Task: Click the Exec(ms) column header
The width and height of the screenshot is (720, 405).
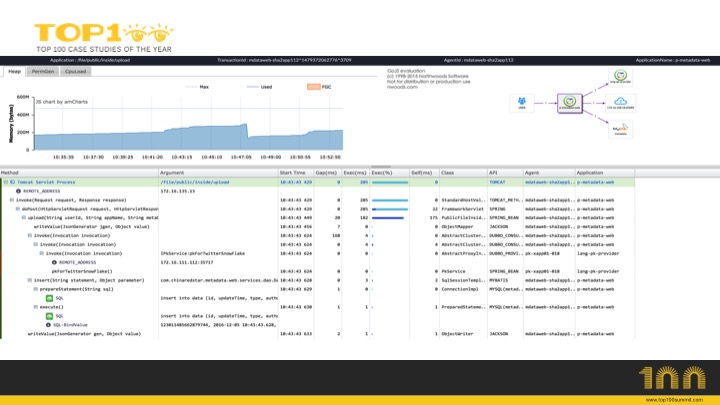Action: 355,173
